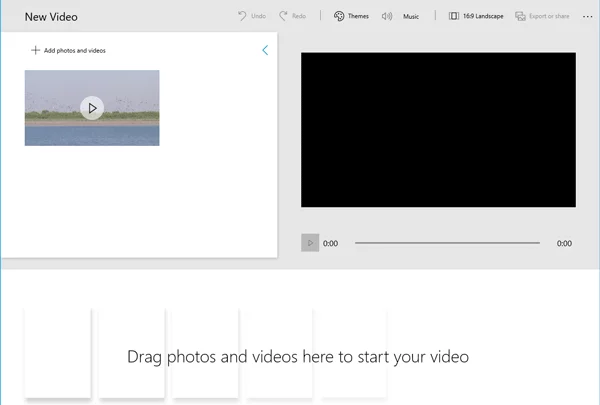Click the Redo button

(x=293, y=17)
